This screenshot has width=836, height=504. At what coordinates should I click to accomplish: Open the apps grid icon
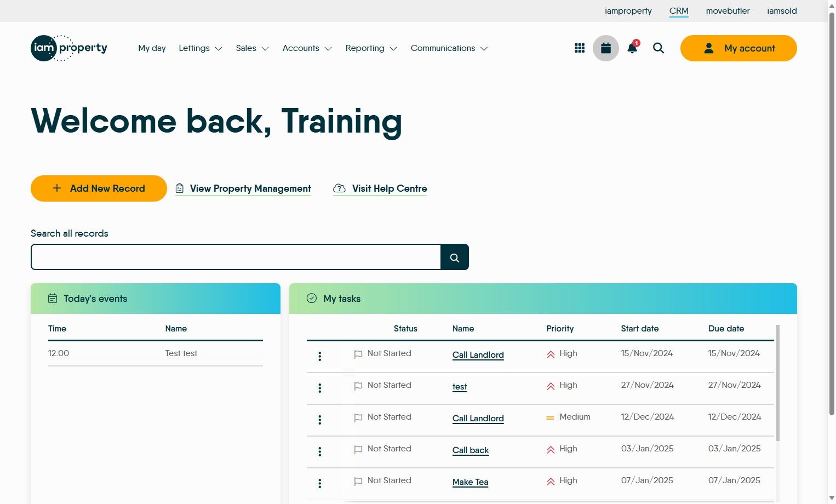579,48
